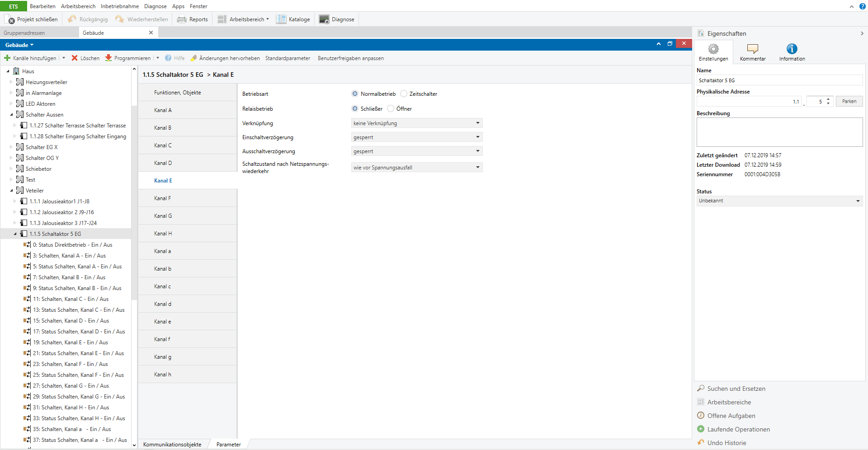Image resolution: width=868 pixels, height=450 pixels.
Task: Click the green plus Kanäle hinzufügen icon
Action: (7, 58)
